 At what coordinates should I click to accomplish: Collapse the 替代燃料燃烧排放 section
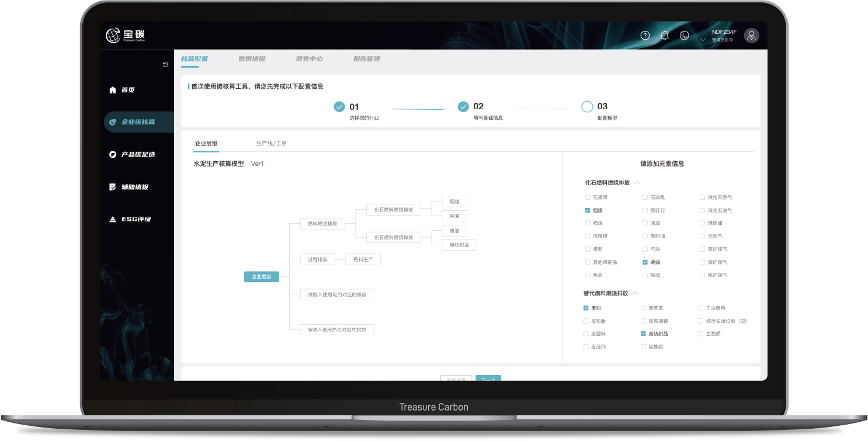pos(636,293)
